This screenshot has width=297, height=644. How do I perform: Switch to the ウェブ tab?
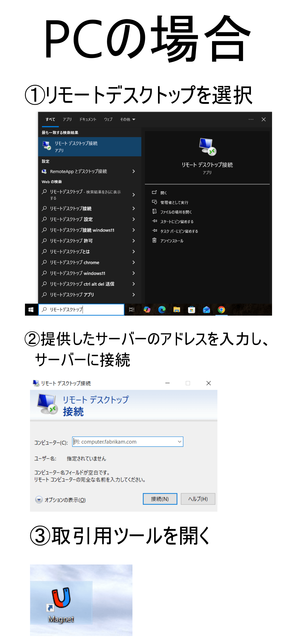coord(108,119)
